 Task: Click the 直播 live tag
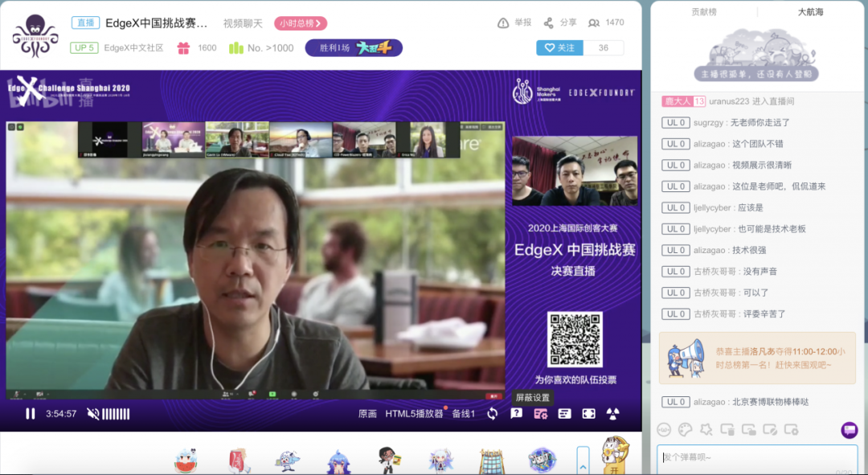tap(86, 23)
